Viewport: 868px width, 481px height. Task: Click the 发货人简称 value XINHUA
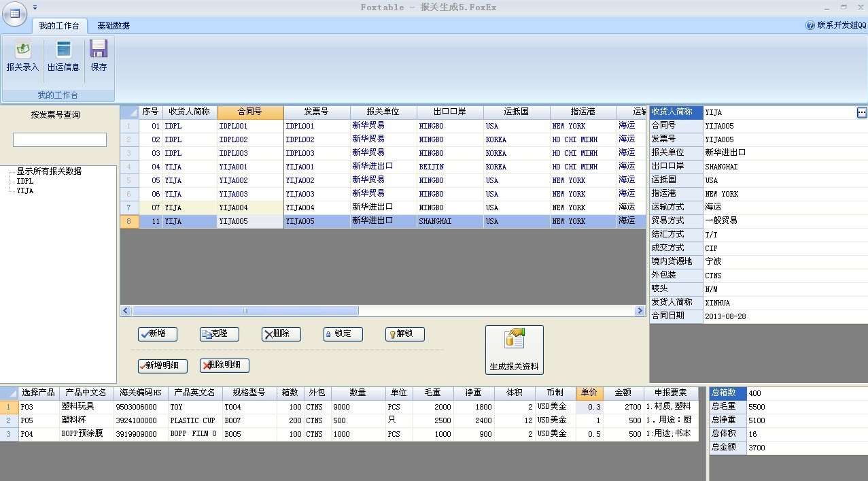click(x=785, y=303)
